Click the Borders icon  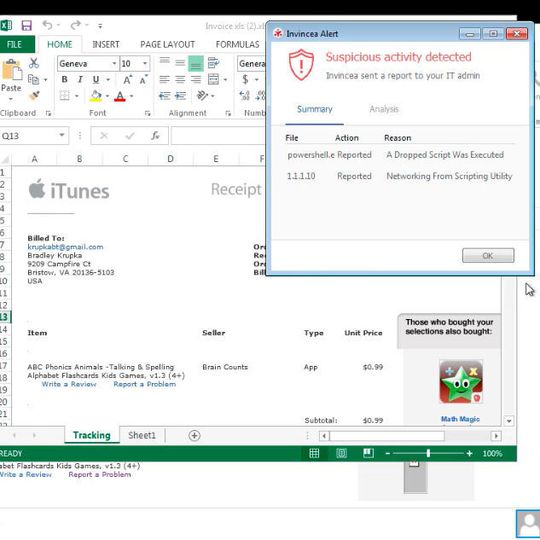65,95
